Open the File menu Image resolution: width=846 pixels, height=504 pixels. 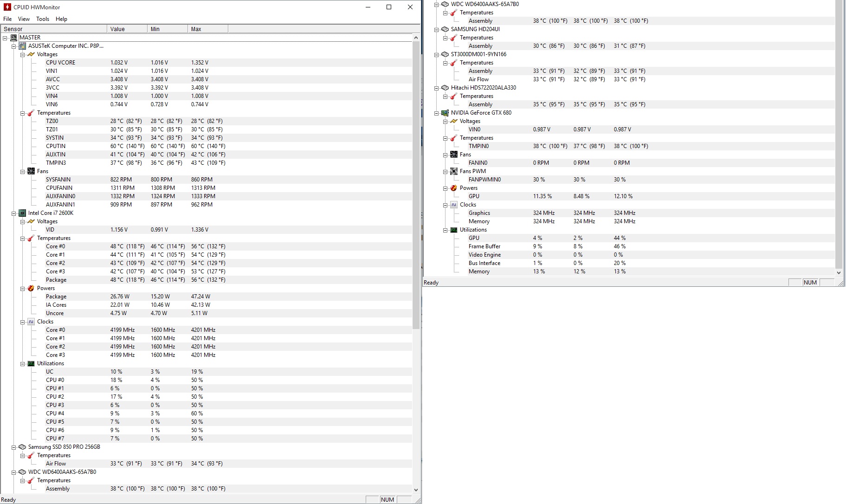(7, 19)
